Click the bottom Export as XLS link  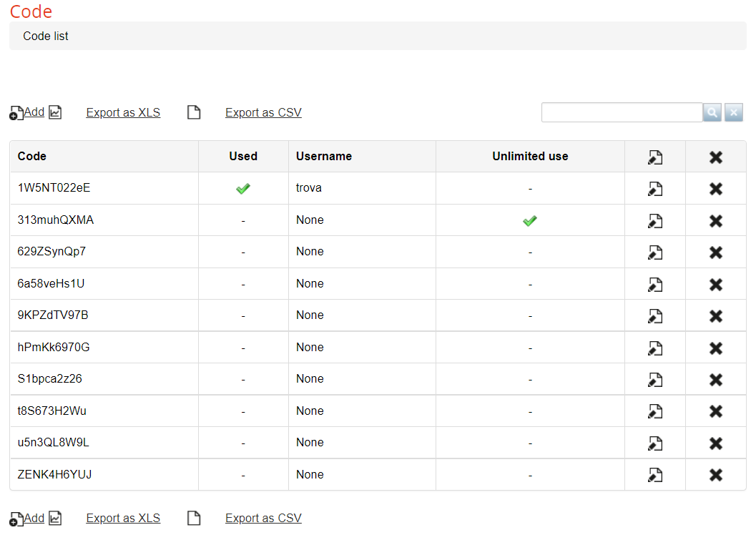point(123,518)
